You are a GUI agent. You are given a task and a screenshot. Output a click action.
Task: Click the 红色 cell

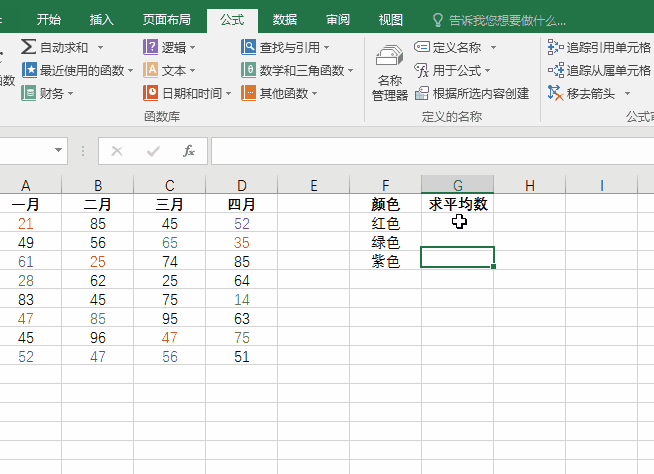tap(385, 223)
